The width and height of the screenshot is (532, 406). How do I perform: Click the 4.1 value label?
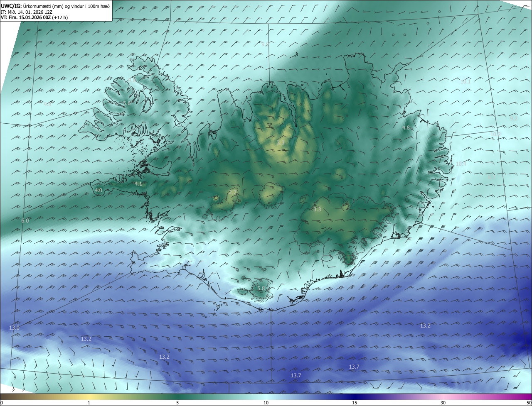(x=138, y=183)
